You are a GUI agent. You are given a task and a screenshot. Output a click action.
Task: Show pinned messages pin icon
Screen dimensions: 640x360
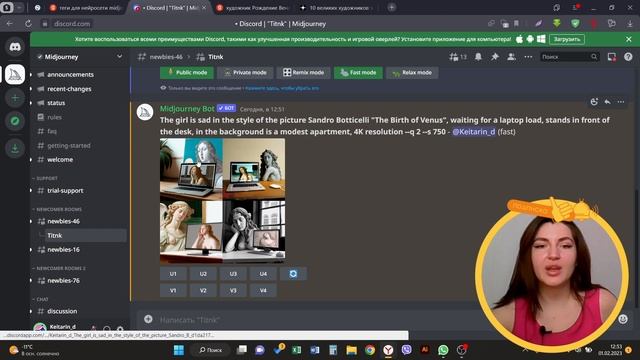(495, 57)
